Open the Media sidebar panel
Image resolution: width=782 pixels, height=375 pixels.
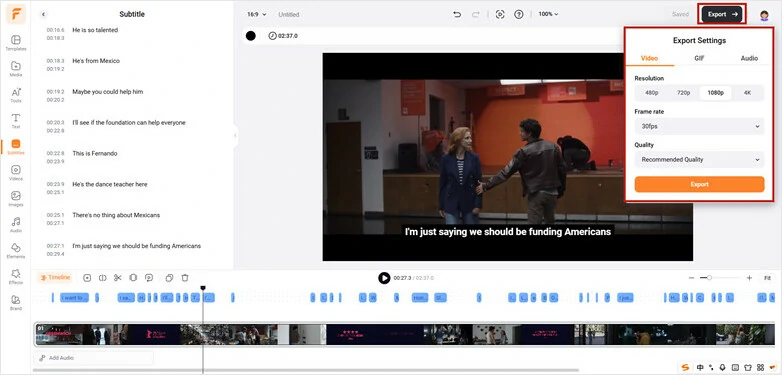(x=15, y=69)
